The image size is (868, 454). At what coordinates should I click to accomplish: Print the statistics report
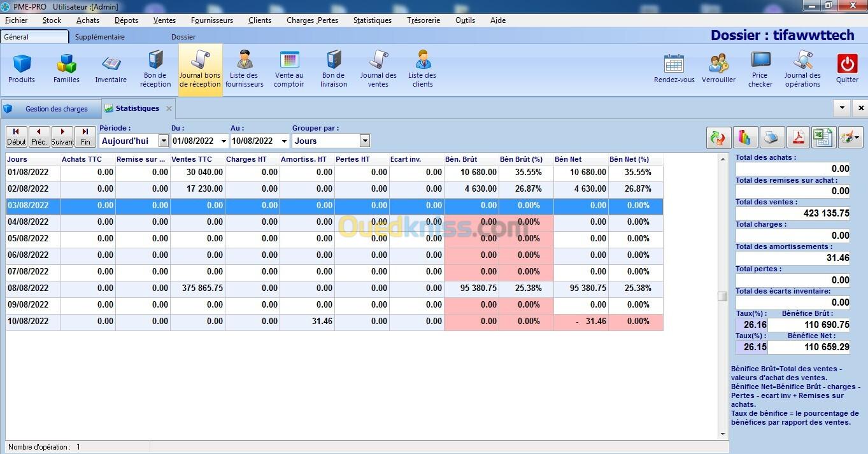coord(771,137)
